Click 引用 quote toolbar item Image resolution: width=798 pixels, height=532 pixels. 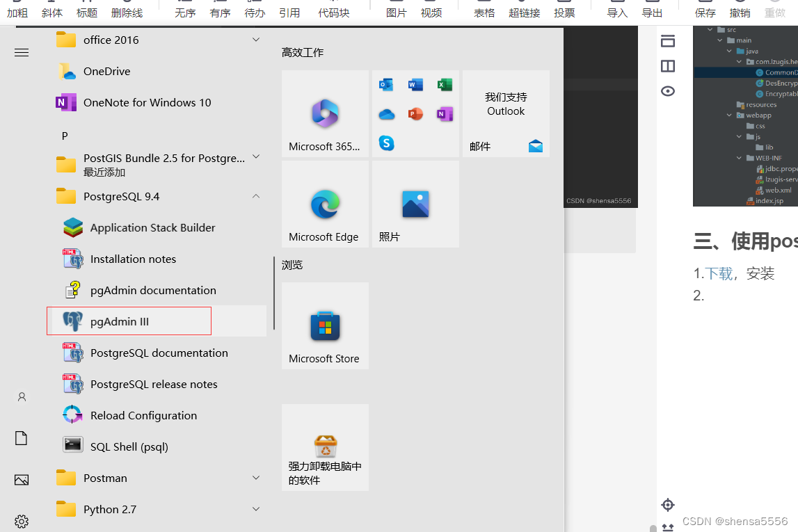tap(289, 13)
